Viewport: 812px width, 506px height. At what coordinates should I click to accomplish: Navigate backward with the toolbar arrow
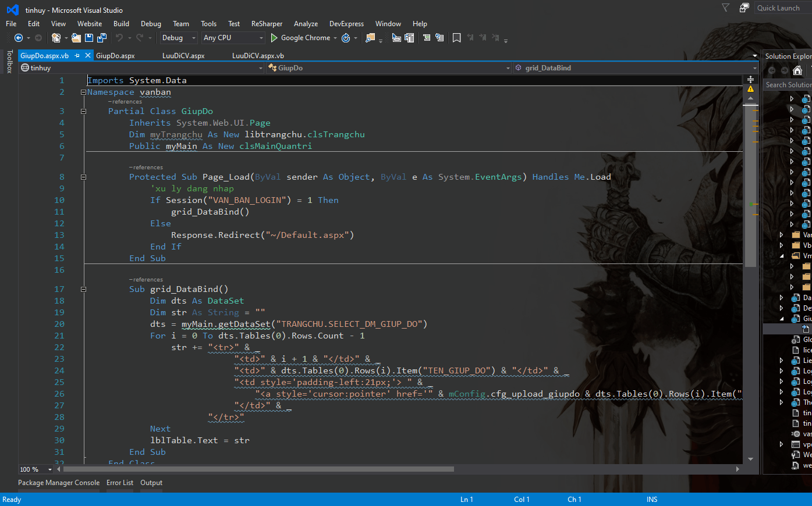coord(19,38)
